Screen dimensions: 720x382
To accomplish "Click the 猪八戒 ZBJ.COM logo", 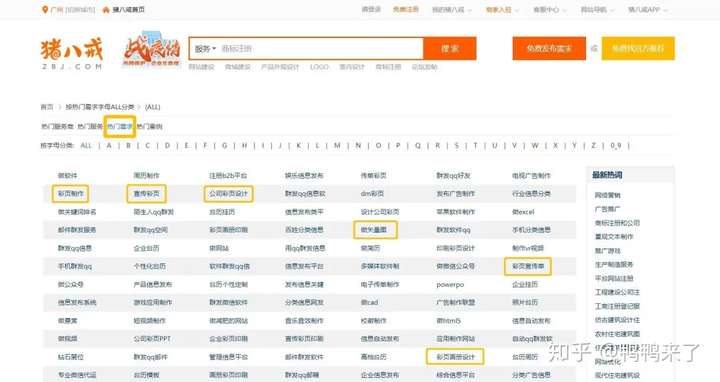I will tap(72, 54).
